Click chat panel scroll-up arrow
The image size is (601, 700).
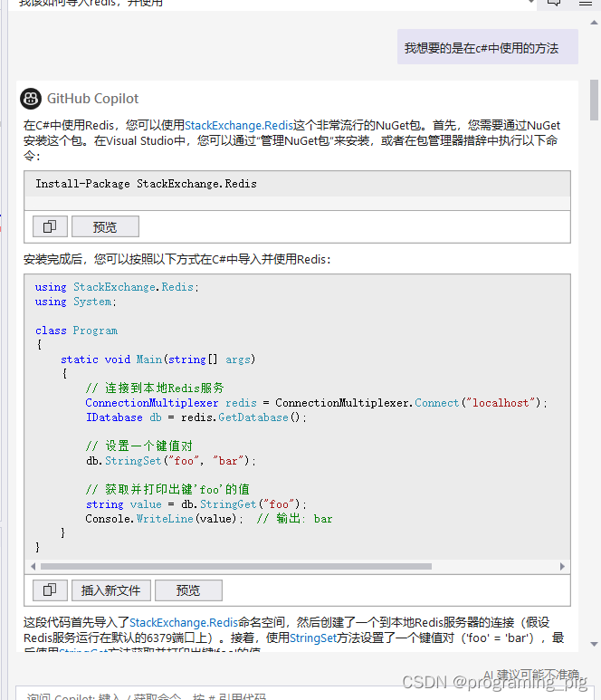pos(594,23)
